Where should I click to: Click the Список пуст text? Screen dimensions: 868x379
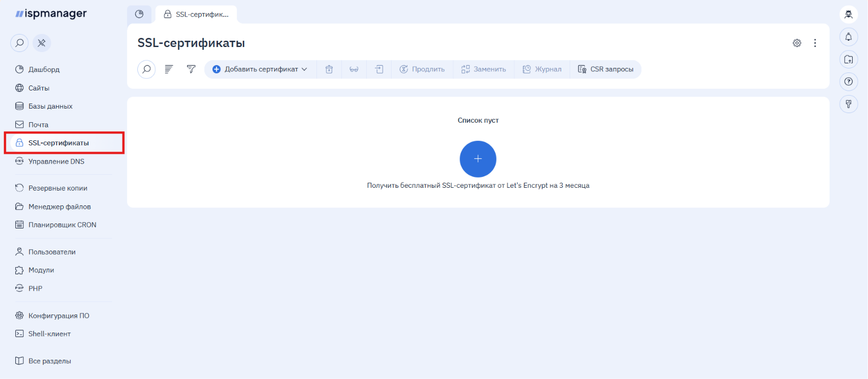pyautogui.click(x=478, y=120)
